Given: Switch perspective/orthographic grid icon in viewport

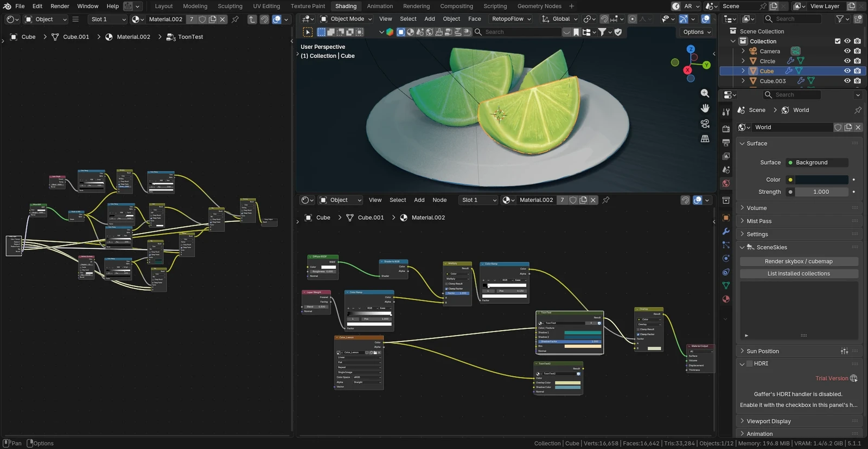Looking at the screenshot, I should point(705,139).
